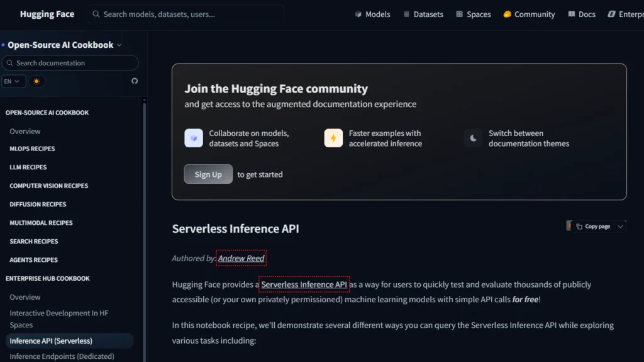Viewport: 644px width, 362px height.
Task: Click the ENTERPRISE HUB COOKBOOK sidebar heading
Action: pyautogui.click(x=47, y=278)
